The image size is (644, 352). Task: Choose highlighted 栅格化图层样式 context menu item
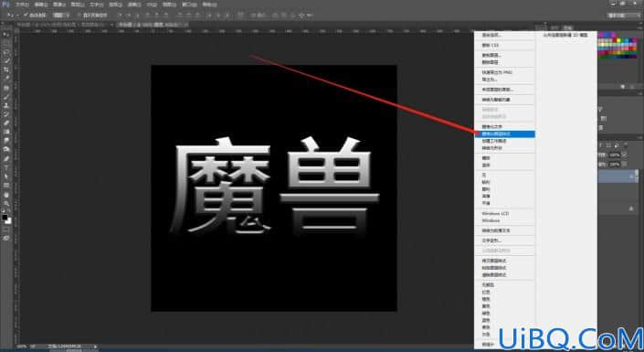tap(505, 134)
